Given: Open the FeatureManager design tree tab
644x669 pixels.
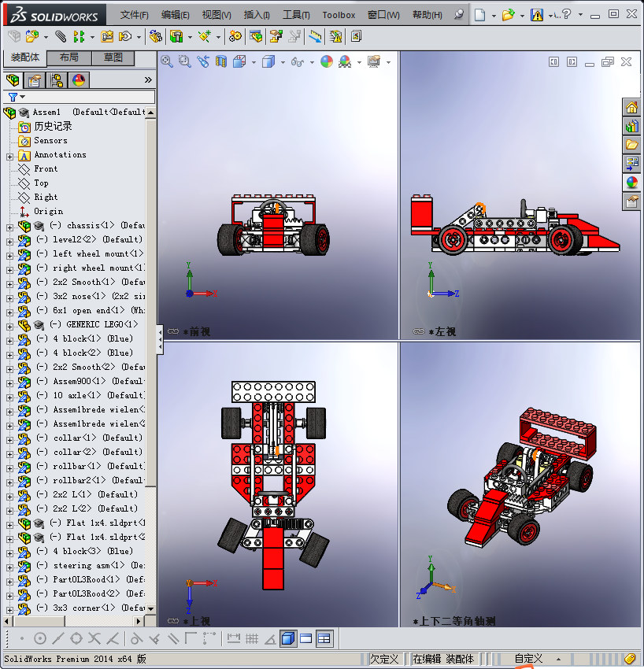Looking at the screenshot, I should click(x=13, y=80).
